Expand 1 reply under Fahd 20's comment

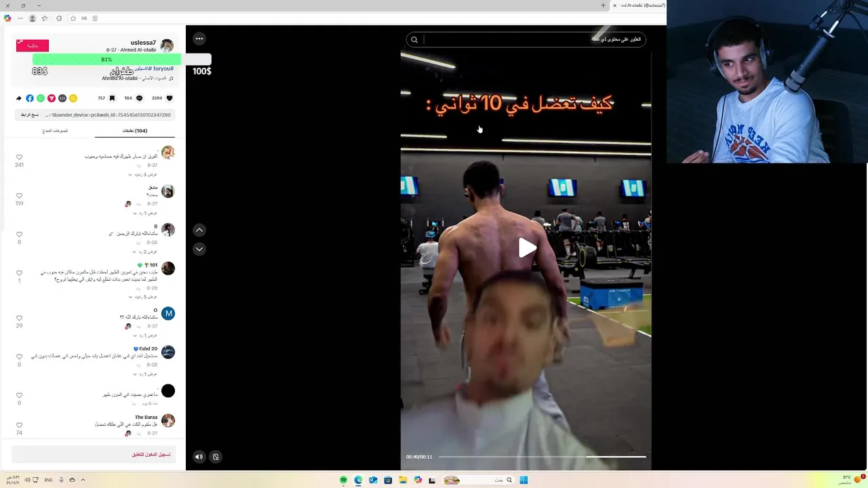click(x=144, y=374)
